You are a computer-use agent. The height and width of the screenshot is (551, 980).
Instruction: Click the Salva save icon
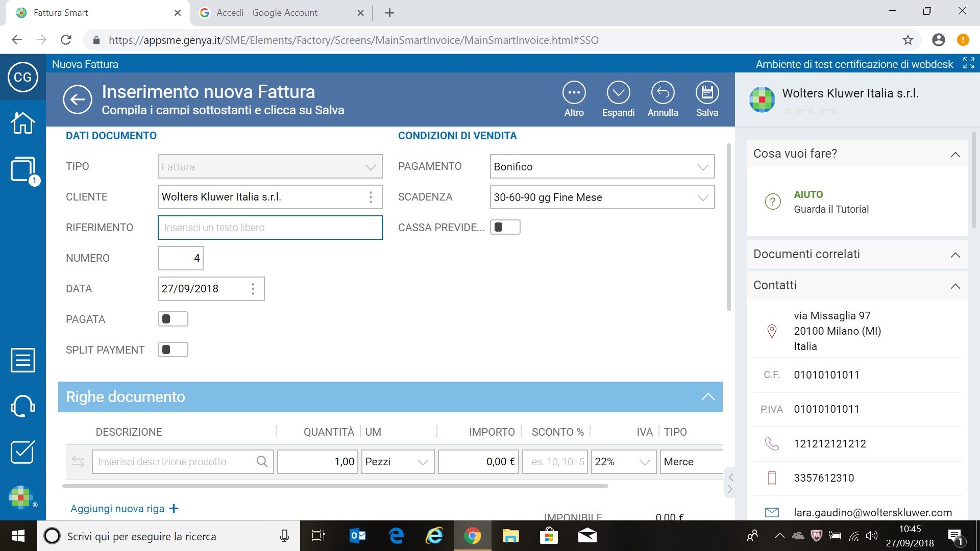point(707,93)
